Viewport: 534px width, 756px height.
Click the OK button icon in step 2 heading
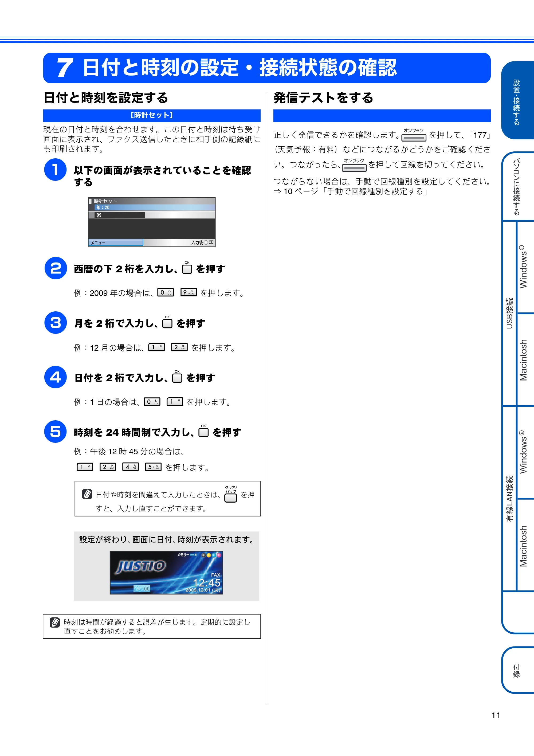point(187,268)
